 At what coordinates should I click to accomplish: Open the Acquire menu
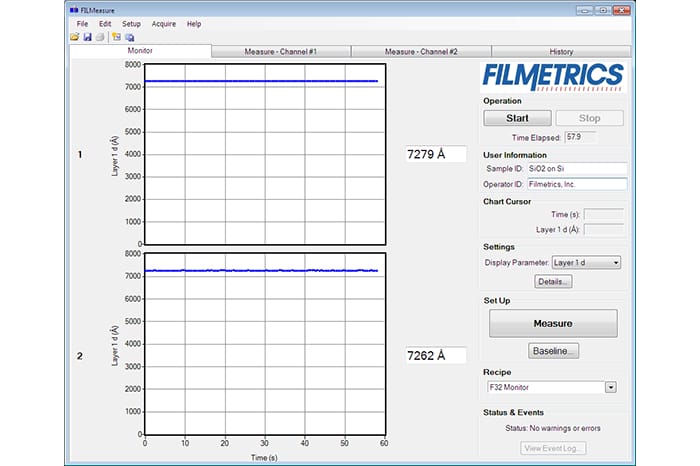coord(163,23)
